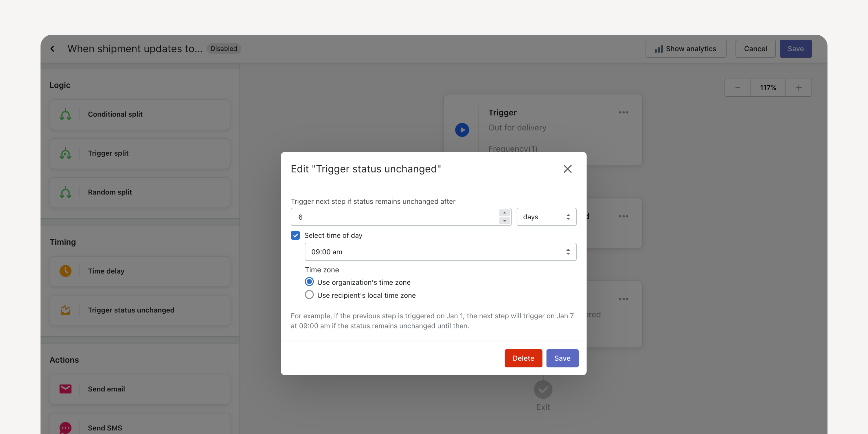Click the Cancel button in header
Screen dimensions: 868x434
click(755, 49)
